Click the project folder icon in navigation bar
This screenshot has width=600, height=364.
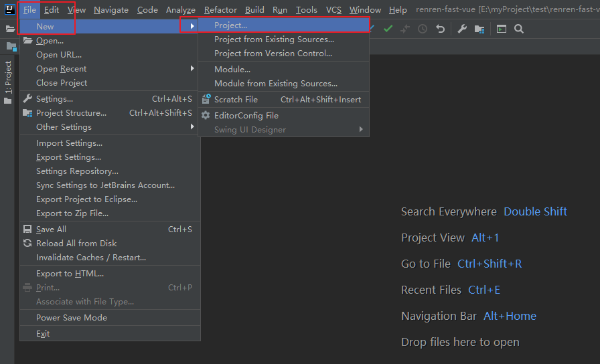pyautogui.click(x=11, y=47)
